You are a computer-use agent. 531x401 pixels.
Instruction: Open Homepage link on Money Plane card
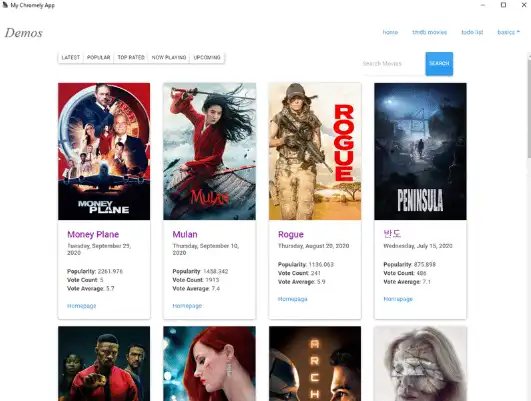click(x=82, y=306)
